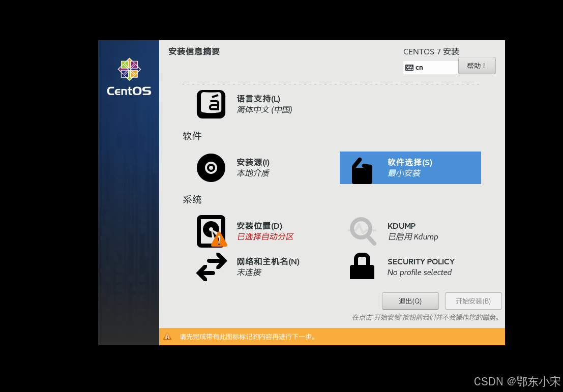This screenshot has width=563, height=392.
Task: Click the software selection package icon
Action: pos(362,171)
